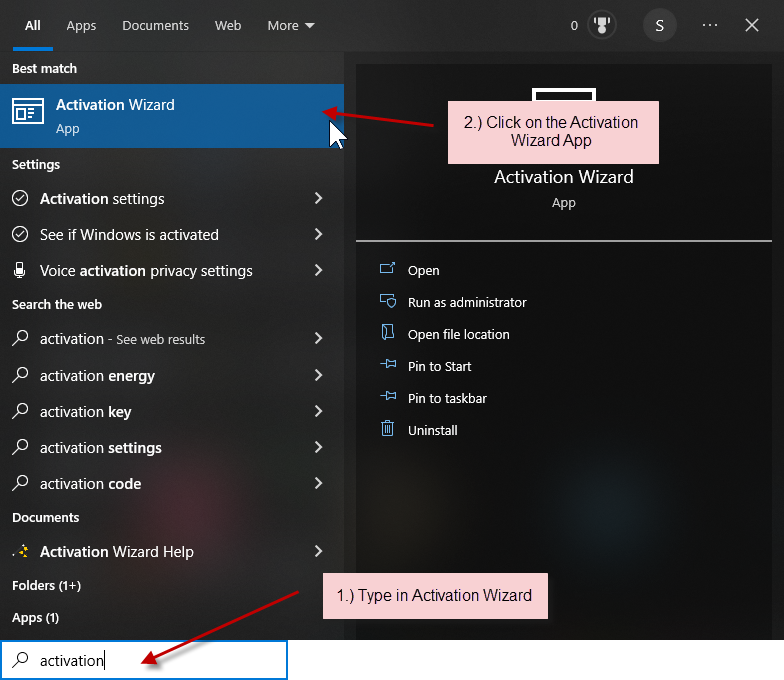Switch to the Documents tab
Viewport: 784px width, 680px height.
pos(156,26)
